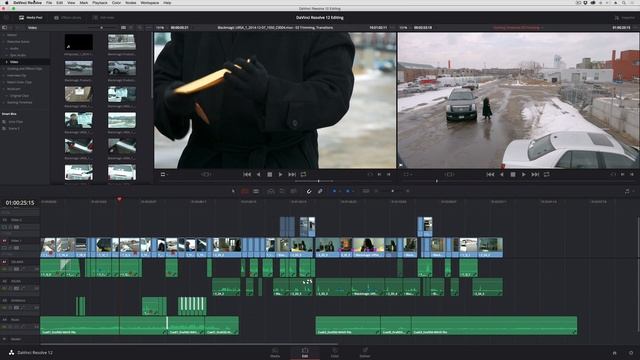Select the highlighted Video bin
640x360 pixels.
(25, 62)
